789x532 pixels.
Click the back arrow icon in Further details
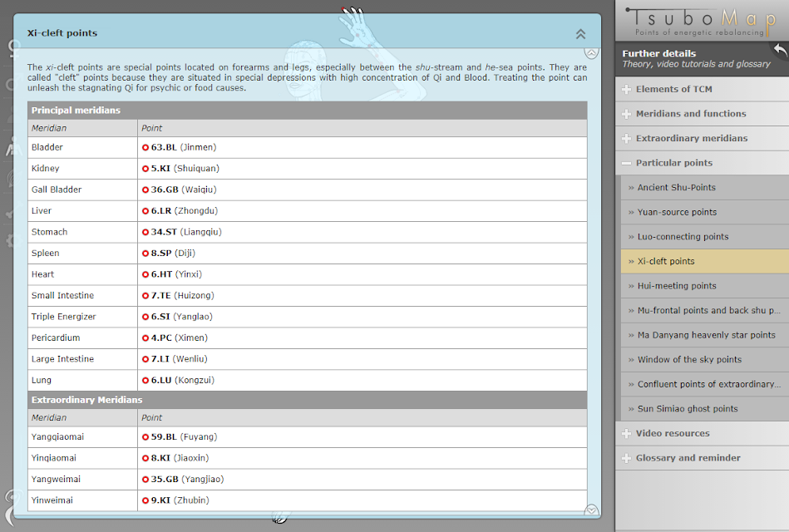(x=780, y=51)
